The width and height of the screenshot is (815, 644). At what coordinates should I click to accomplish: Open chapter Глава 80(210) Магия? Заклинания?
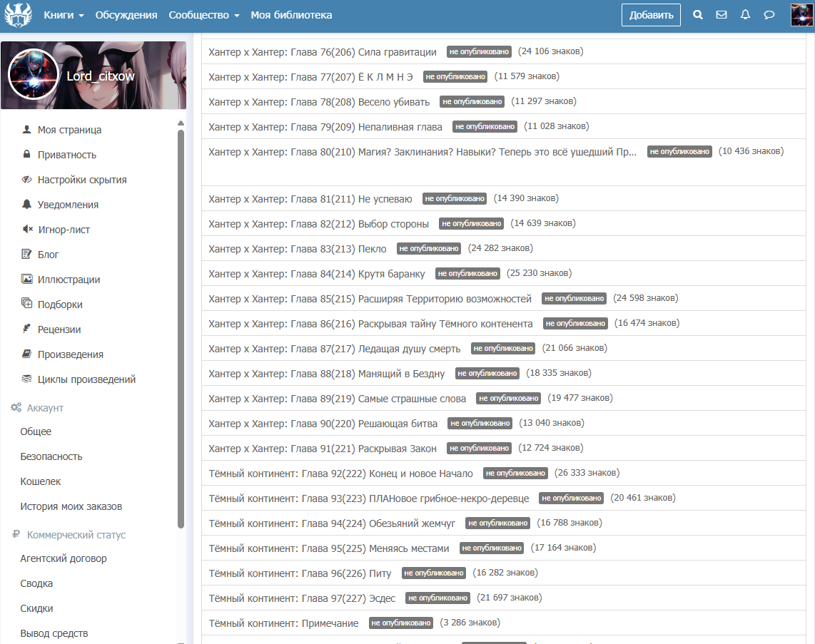point(422,152)
